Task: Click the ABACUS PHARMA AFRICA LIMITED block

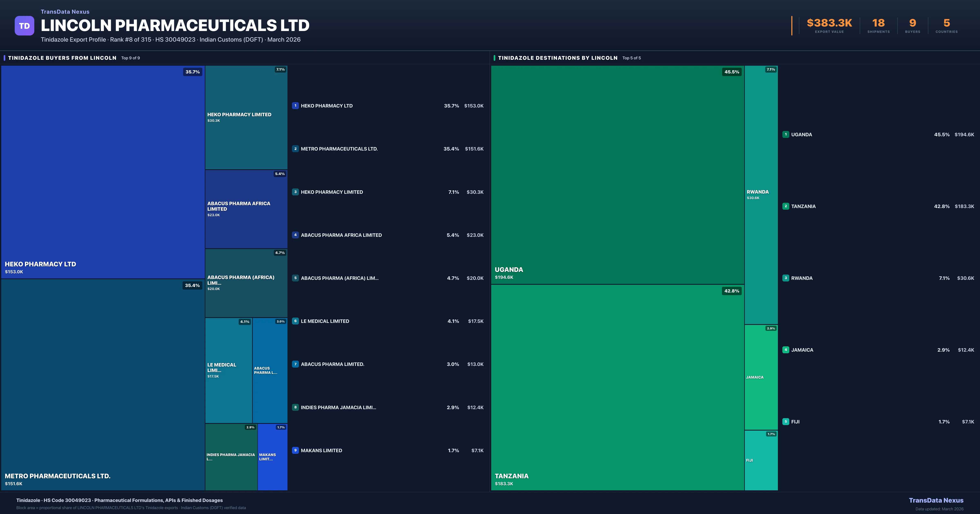Action: tap(246, 209)
